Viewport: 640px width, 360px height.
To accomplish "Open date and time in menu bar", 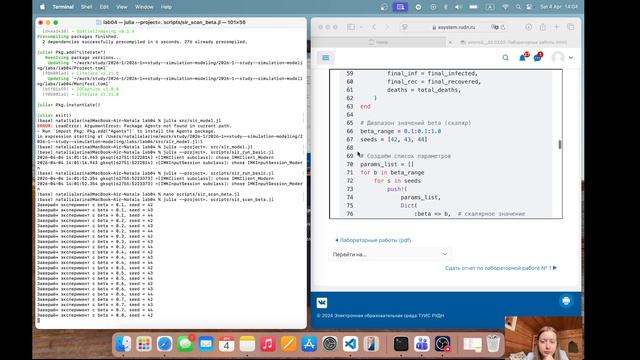I will [559, 7].
